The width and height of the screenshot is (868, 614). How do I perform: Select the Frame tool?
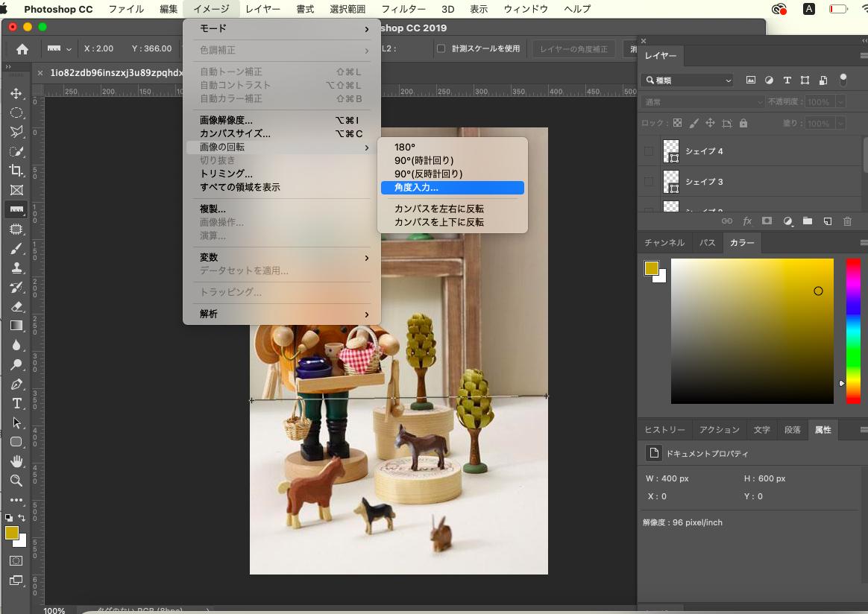pyautogui.click(x=16, y=190)
